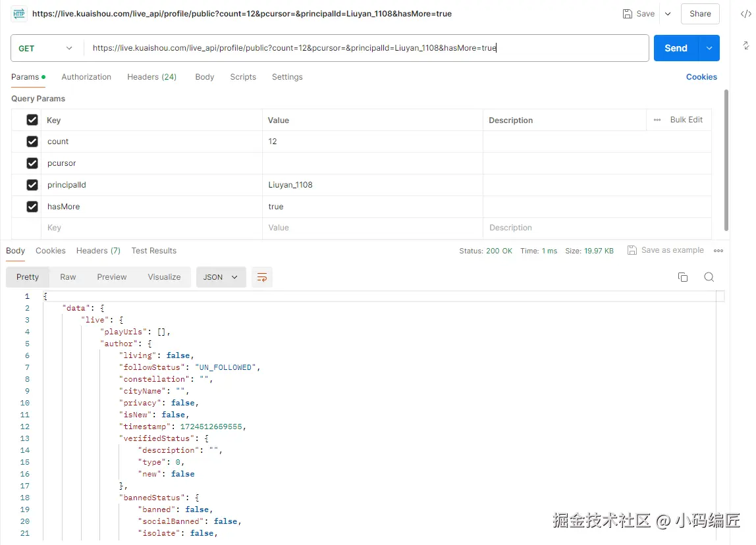Open the JSON format dropdown
Viewport: 756px width, 545px height.
(221, 277)
